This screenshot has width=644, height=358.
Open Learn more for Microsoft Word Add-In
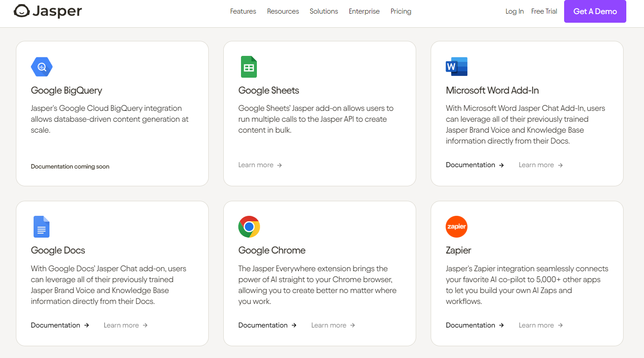pyautogui.click(x=541, y=165)
